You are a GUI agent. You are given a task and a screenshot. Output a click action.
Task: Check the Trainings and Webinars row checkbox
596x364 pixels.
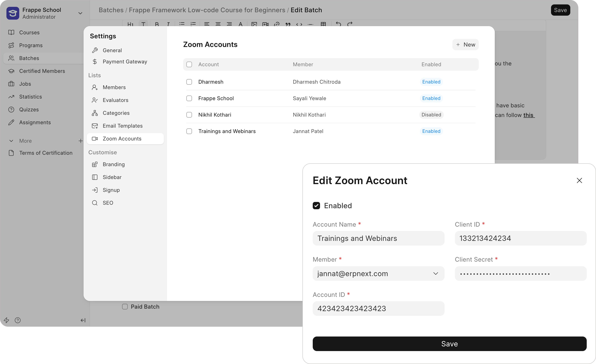tap(189, 131)
